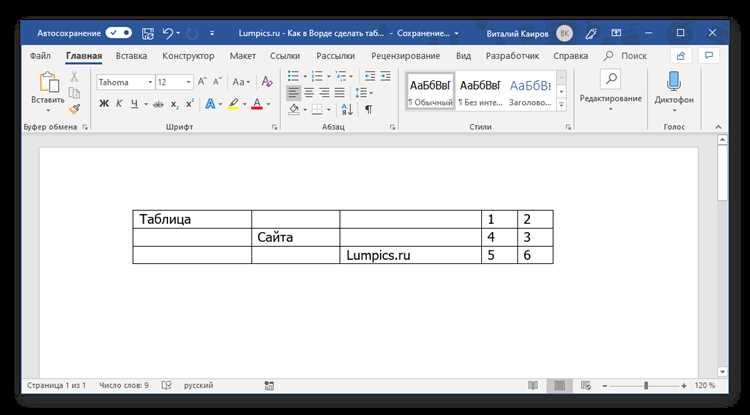Screen dimensions: 750x415
Task: Click the yellow text highlight color button
Action: (x=233, y=104)
